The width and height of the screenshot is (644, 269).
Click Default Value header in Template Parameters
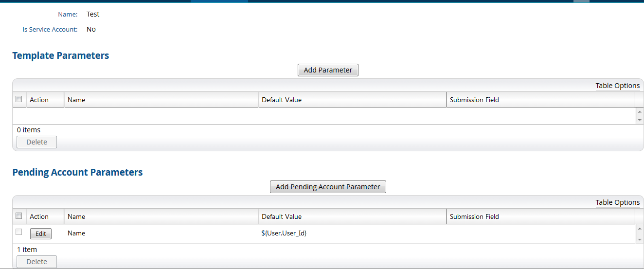[282, 100]
